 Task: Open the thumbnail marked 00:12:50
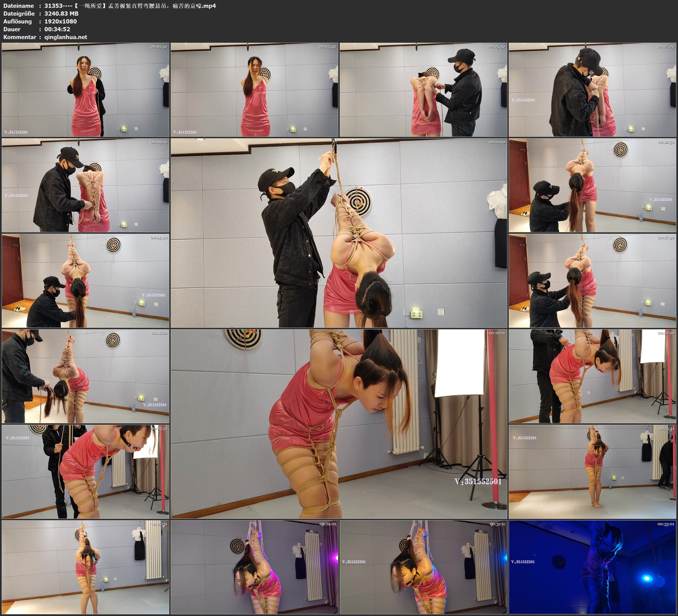[593, 185]
